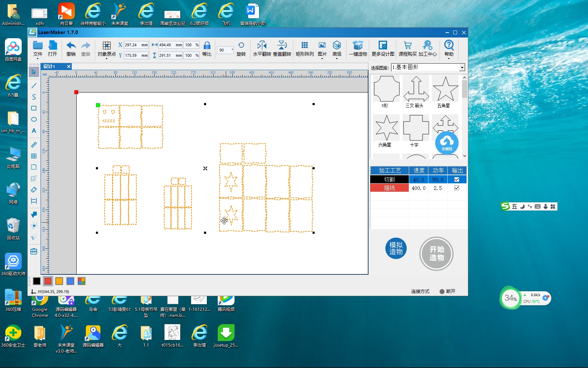Image resolution: width=588 pixels, height=368 pixels.
Task: Click the X position input field
Action: [136, 45]
